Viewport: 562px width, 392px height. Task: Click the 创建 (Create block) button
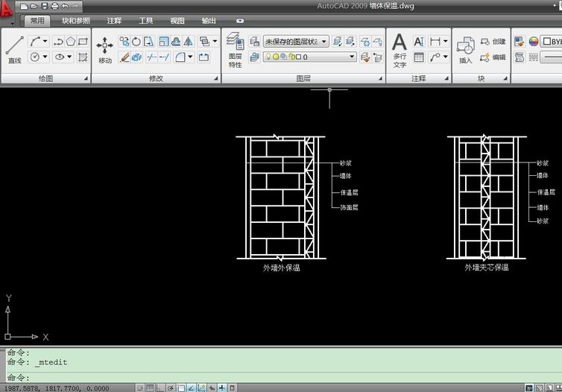(x=493, y=42)
